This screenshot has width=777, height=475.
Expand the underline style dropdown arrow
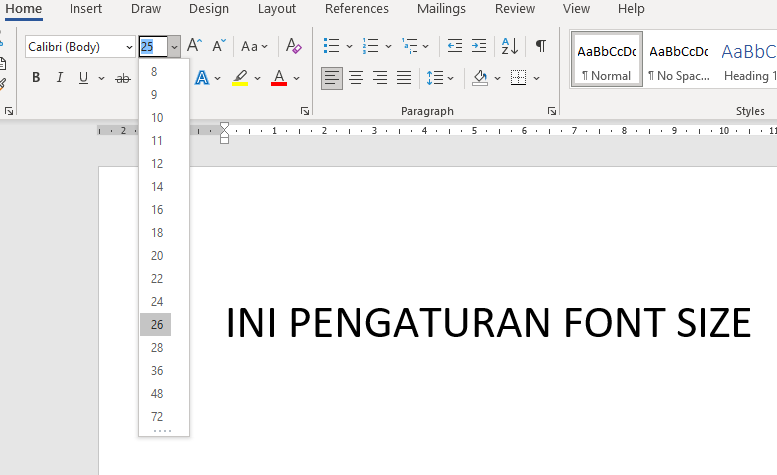pyautogui.click(x=101, y=78)
